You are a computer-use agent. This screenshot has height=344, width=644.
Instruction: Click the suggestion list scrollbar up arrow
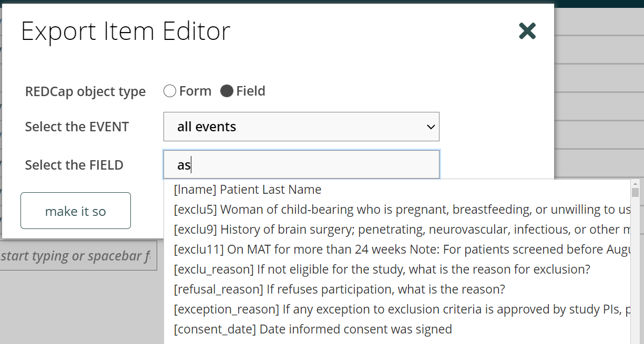(x=635, y=184)
